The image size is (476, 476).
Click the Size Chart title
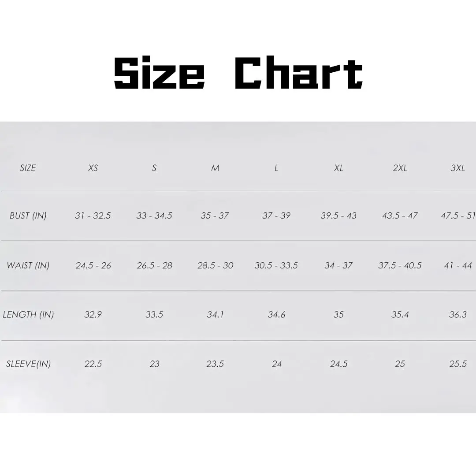238,73
